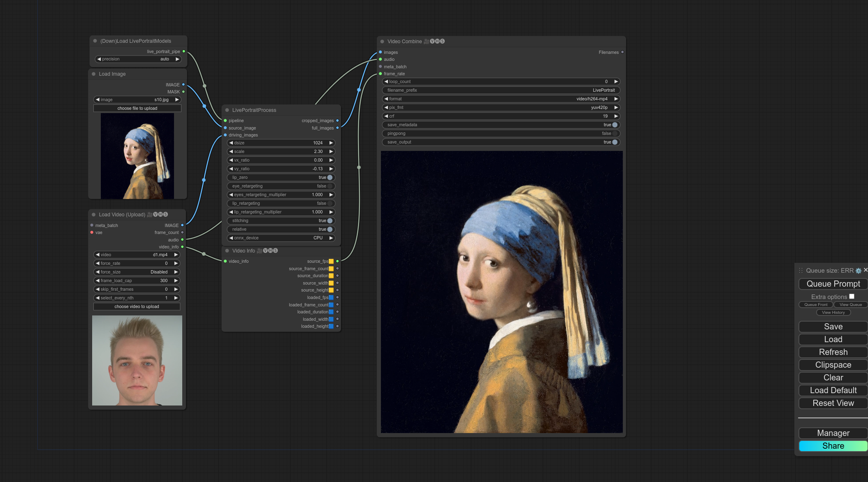Open the precision auto dropdown
This screenshot has width=868, height=482.
pyautogui.click(x=138, y=59)
